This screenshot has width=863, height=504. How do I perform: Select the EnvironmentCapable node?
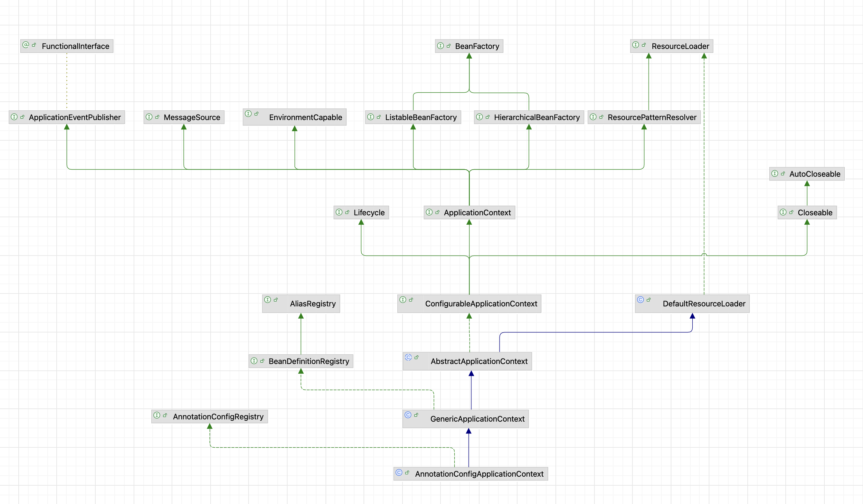click(305, 117)
